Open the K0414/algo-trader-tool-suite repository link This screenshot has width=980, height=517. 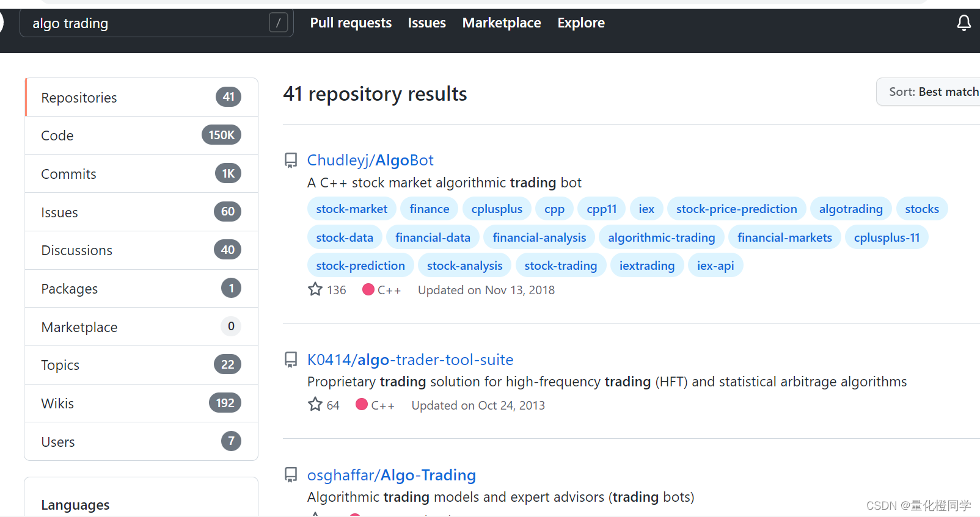(x=410, y=360)
